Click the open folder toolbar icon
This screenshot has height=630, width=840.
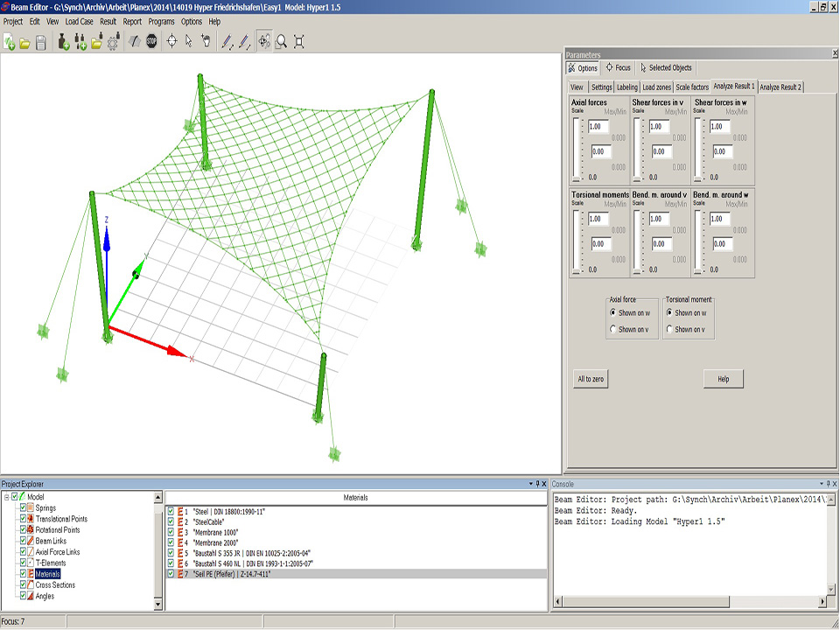coord(24,41)
